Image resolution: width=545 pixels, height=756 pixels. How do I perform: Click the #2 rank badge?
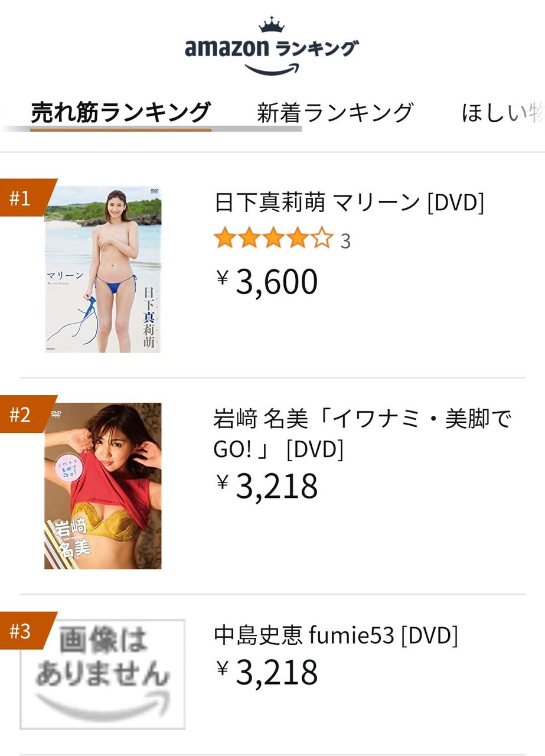pyautogui.click(x=24, y=415)
